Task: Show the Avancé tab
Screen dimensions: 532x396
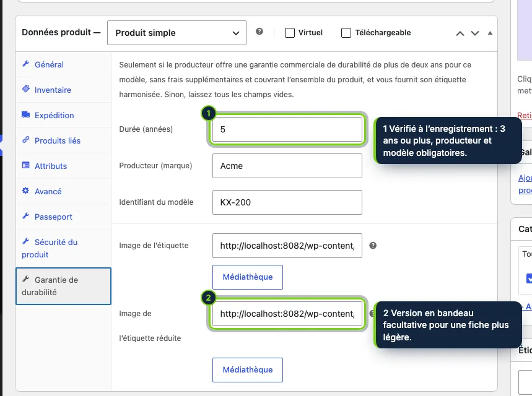Action: click(x=63, y=192)
